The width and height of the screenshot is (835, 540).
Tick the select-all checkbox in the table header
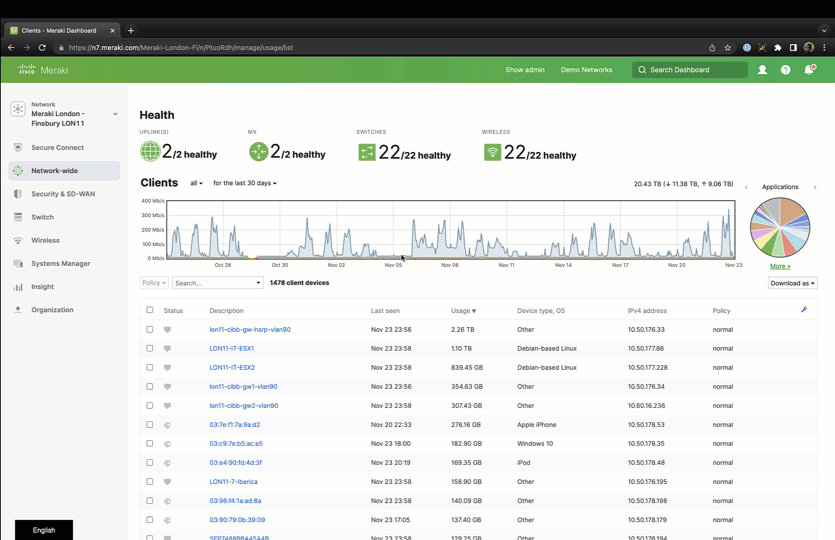(150, 310)
